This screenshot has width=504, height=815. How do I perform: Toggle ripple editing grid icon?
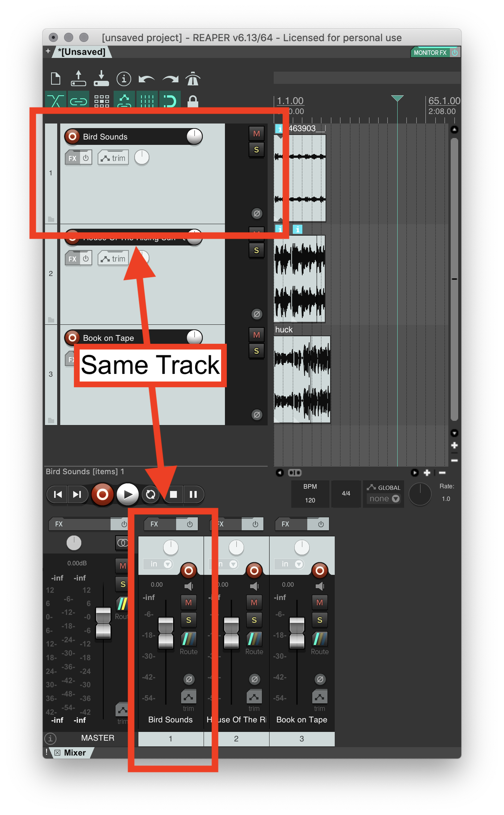coord(102,101)
